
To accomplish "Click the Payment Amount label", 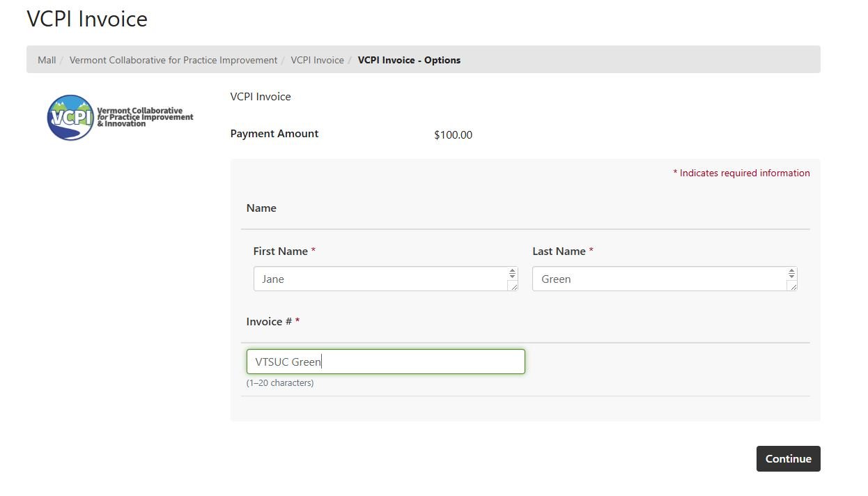I will click(274, 134).
